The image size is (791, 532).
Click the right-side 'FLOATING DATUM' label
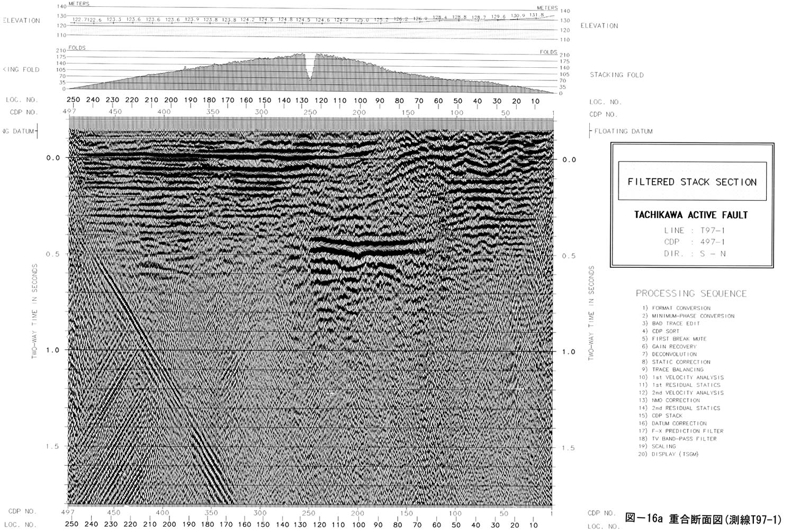click(x=623, y=131)
